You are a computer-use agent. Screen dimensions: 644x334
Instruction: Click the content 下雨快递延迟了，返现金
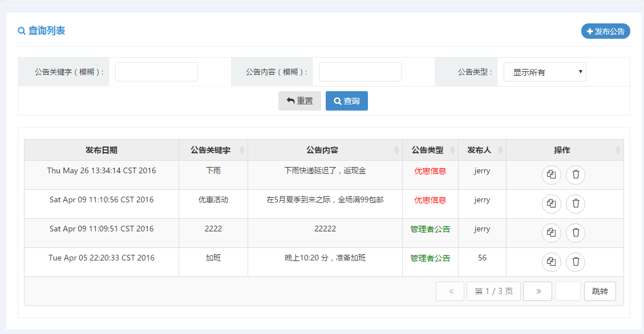click(325, 170)
